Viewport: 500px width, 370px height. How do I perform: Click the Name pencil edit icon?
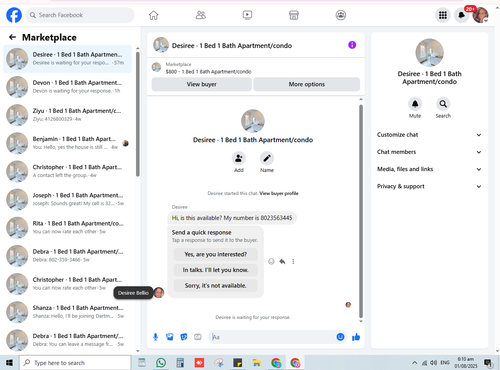pos(267,158)
